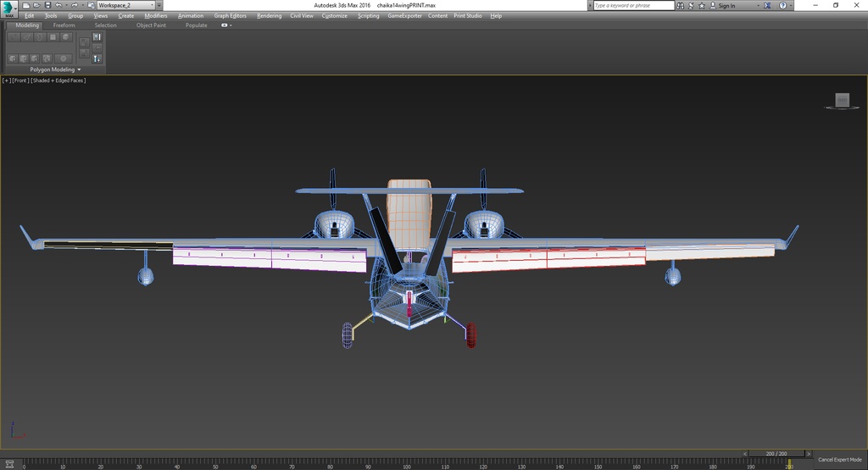Click the binoculars search icon

pyautogui.click(x=681, y=6)
